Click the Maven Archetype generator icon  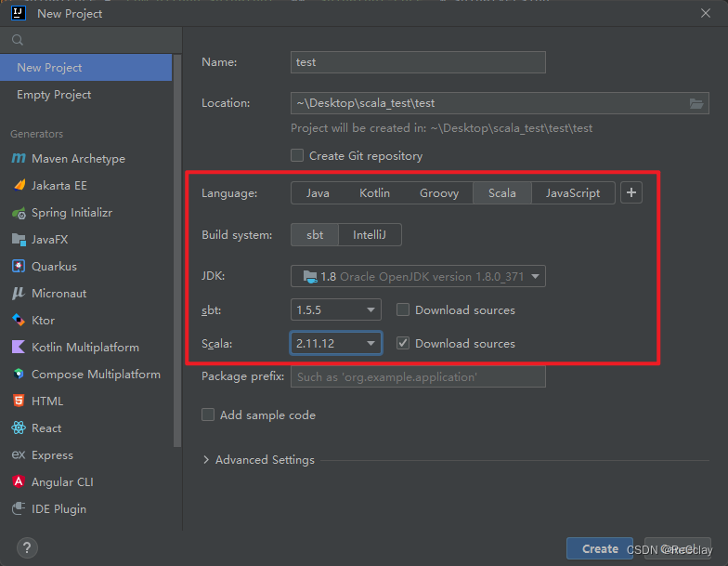[x=19, y=158]
